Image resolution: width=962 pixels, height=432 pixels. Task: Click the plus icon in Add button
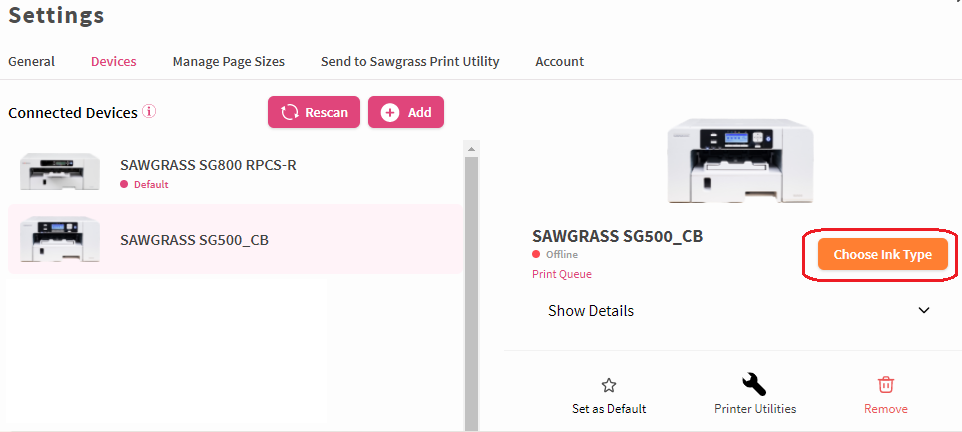390,112
